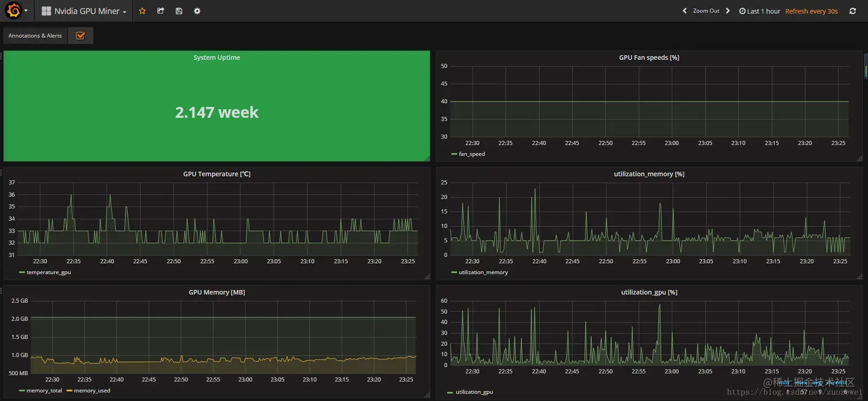Click System Uptime panel resize handle
Image resolution: width=868 pixels, height=401 pixels.
click(427, 159)
